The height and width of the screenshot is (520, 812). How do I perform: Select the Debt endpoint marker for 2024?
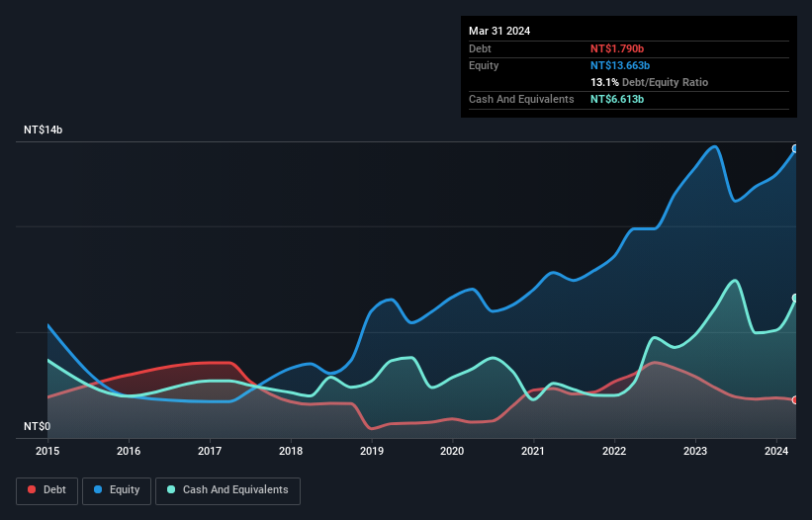pos(795,400)
